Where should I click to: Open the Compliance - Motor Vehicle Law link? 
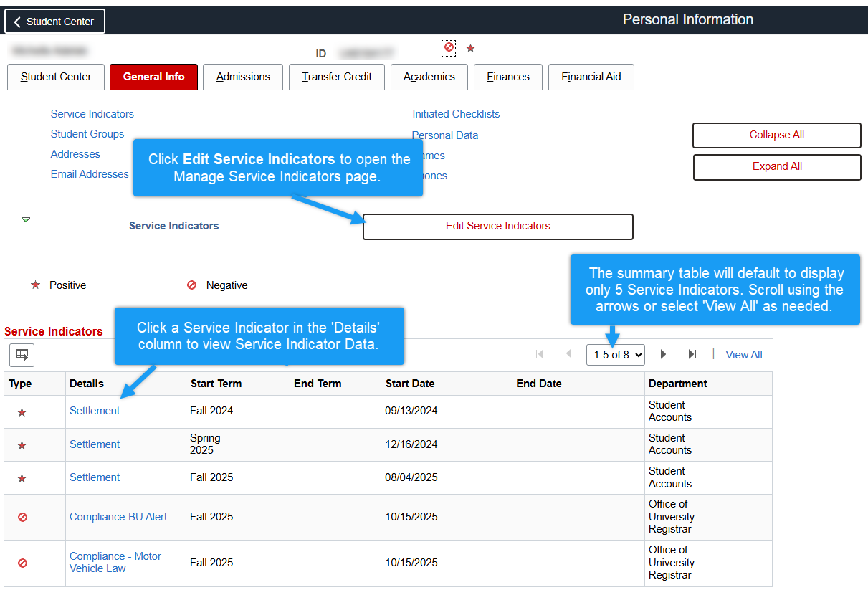(115, 562)
